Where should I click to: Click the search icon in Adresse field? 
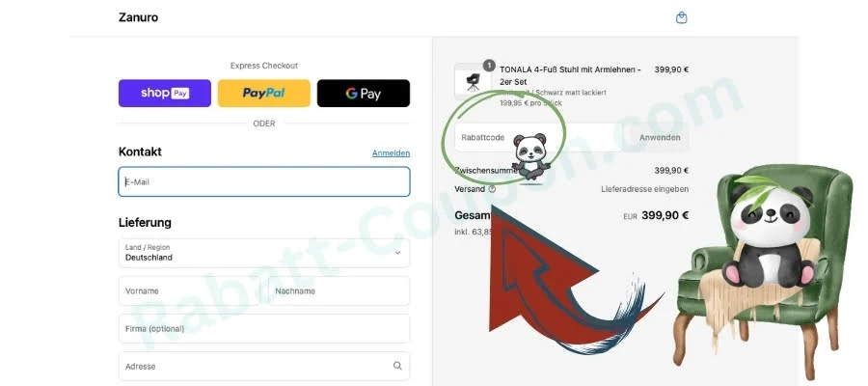397,366
